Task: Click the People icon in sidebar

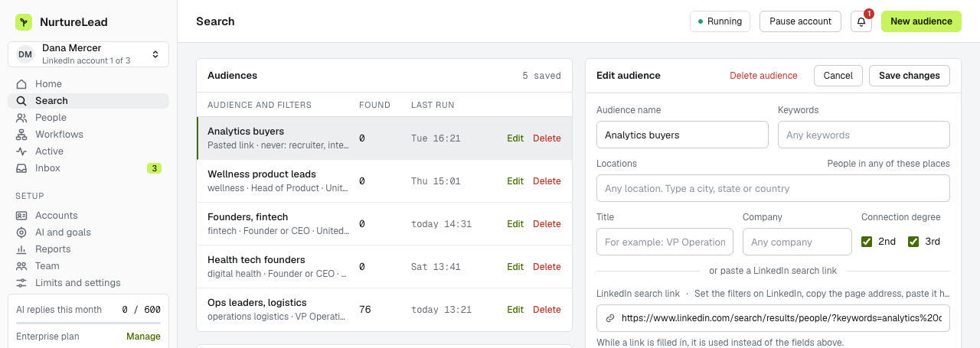Action: tap(21, 118)
